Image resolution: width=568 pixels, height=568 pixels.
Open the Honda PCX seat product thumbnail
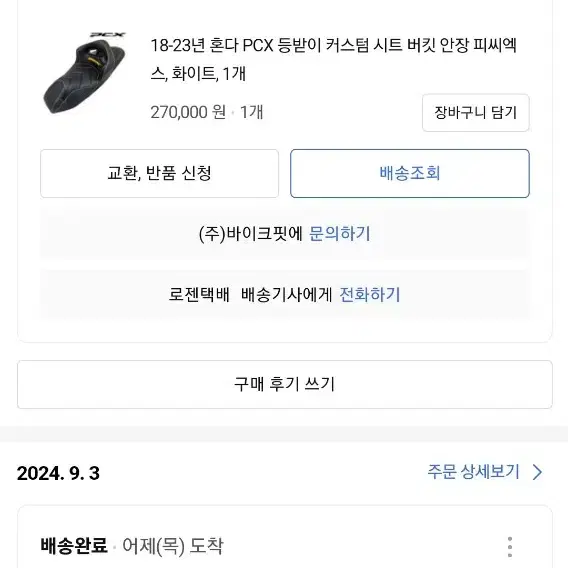pos(85,73)
